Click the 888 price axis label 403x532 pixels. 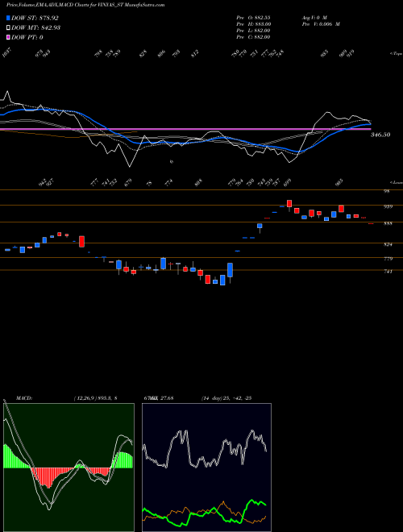[388, 223]
